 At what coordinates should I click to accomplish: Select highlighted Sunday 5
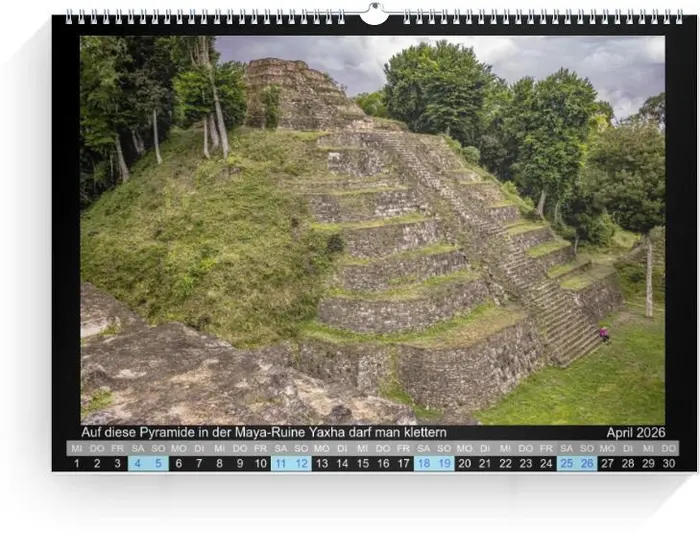pyautogui.click(x=158, y=464)
